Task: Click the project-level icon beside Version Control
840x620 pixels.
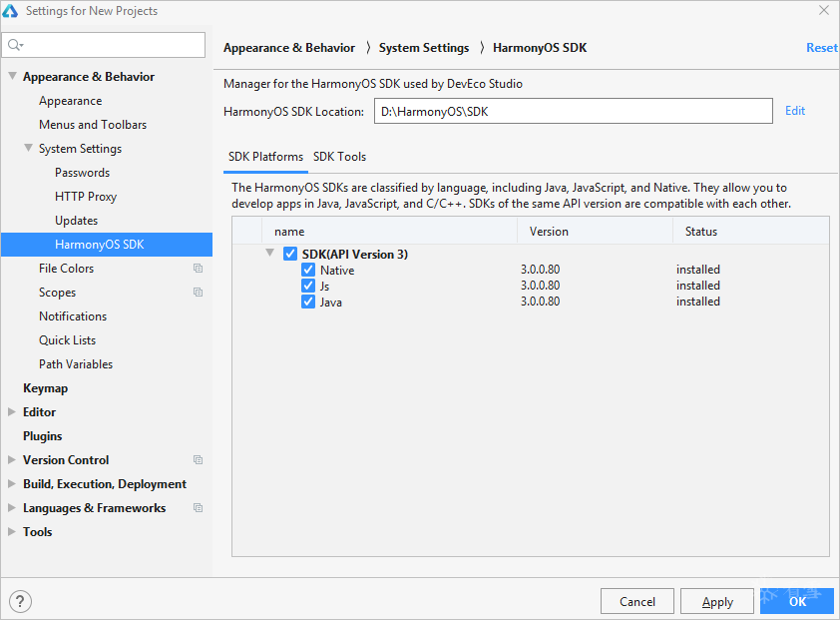Action: pos(199,460)
